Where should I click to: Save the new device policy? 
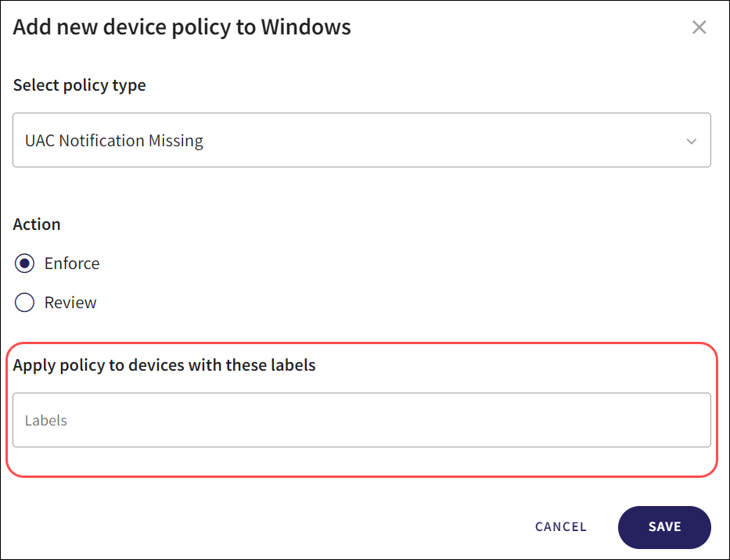tap(664, 527)
